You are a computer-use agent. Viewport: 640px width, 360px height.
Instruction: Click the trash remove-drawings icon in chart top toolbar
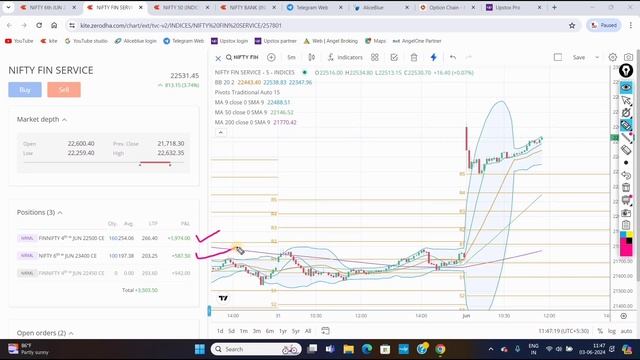[x=414, y=58]
